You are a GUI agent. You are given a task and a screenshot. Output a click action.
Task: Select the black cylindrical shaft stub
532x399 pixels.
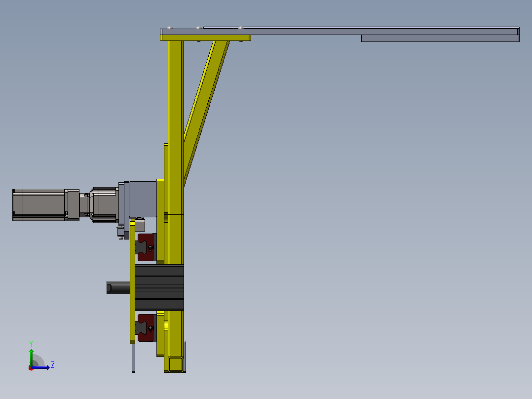[x=118, y=287]
